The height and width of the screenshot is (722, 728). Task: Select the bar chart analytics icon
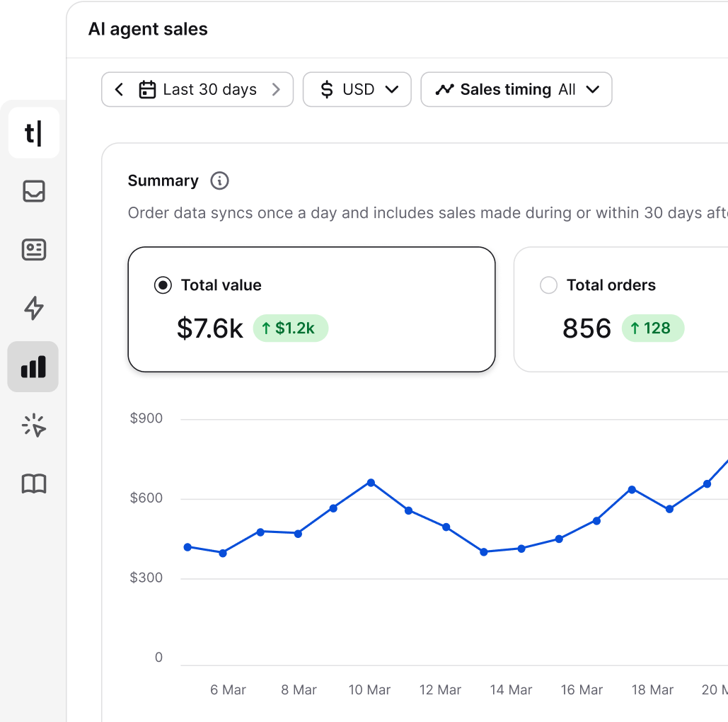click(x=33, y=367)
